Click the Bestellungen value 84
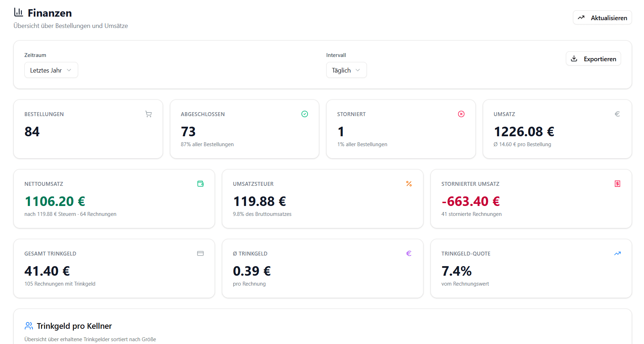 tap(32, 132)
